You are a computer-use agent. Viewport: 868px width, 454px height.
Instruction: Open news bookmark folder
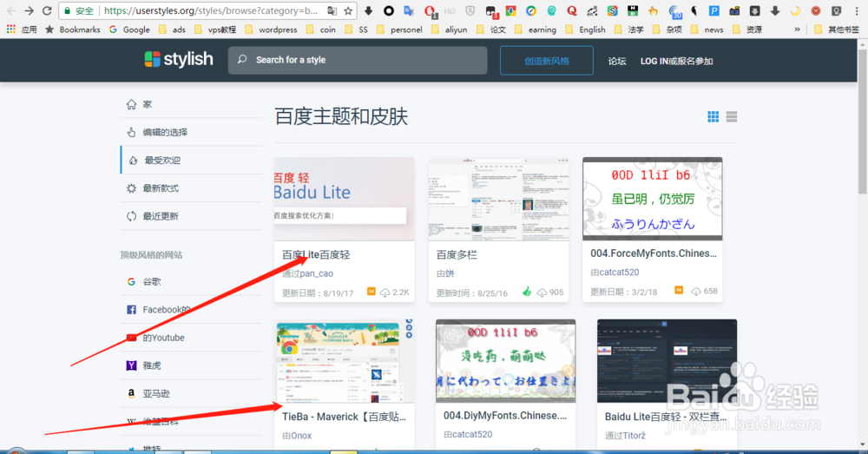click(x=707, y=30)
